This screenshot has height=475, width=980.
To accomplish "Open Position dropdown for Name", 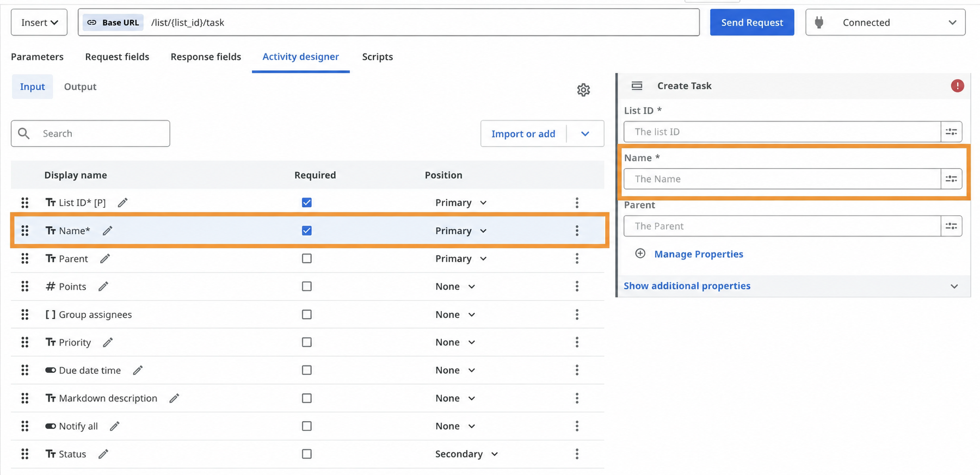I will pyautogui.click(x=461, y=231).
